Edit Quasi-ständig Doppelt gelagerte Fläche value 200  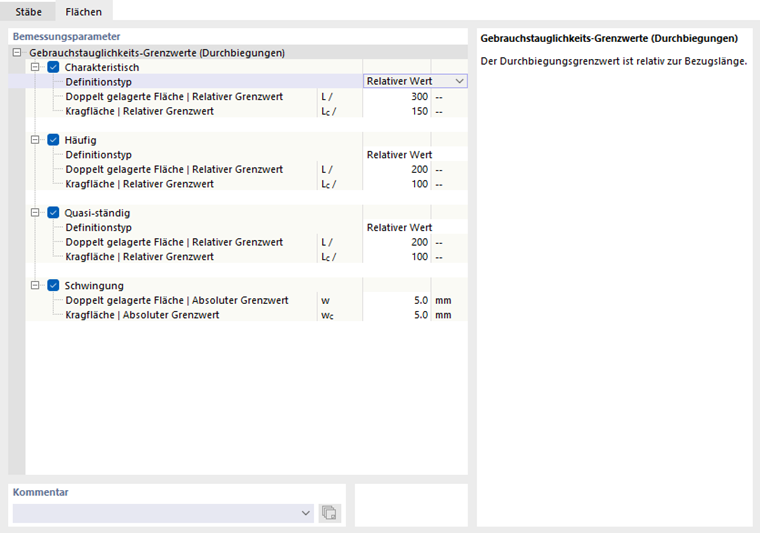tap(396, 242)
